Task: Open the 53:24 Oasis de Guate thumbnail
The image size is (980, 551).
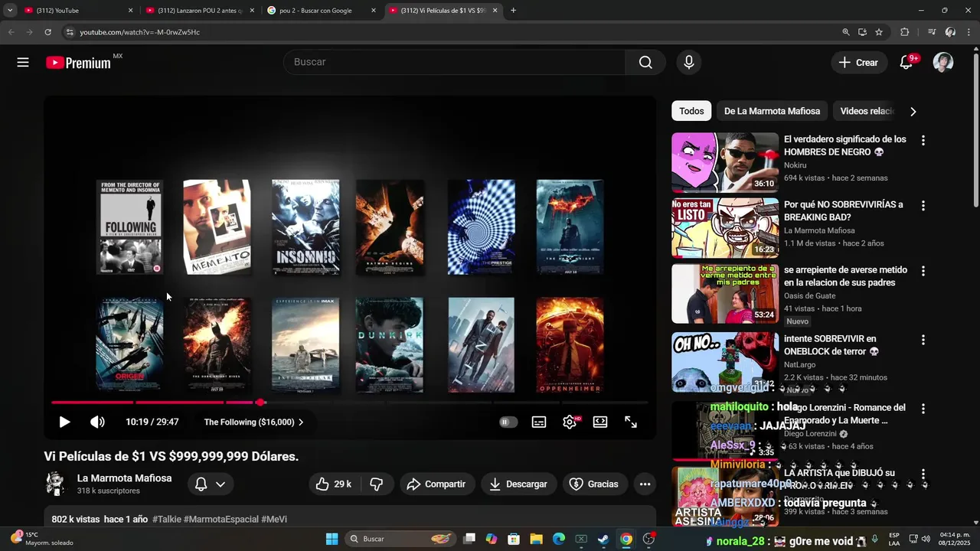Action: 725,294
